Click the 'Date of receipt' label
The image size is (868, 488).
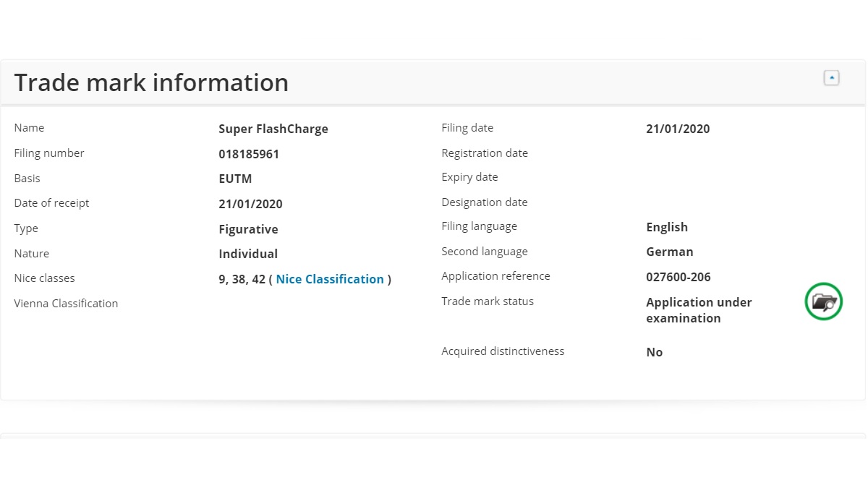(51, 203)
